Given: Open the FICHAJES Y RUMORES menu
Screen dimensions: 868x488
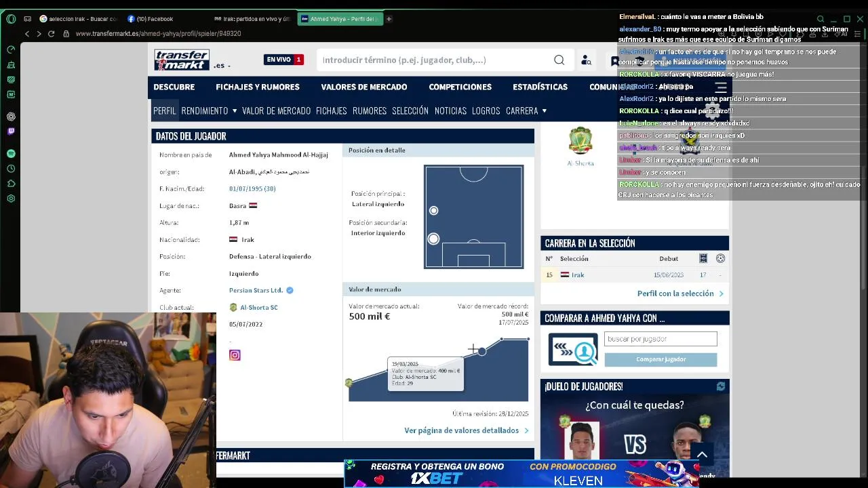Looking at the screenshot, I should pos(258,87).
